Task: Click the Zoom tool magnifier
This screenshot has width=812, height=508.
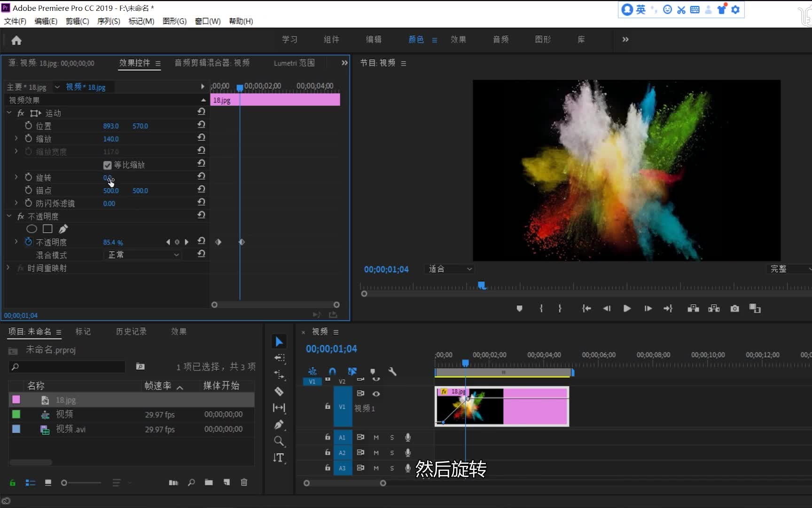Action: tap(279, 441)
